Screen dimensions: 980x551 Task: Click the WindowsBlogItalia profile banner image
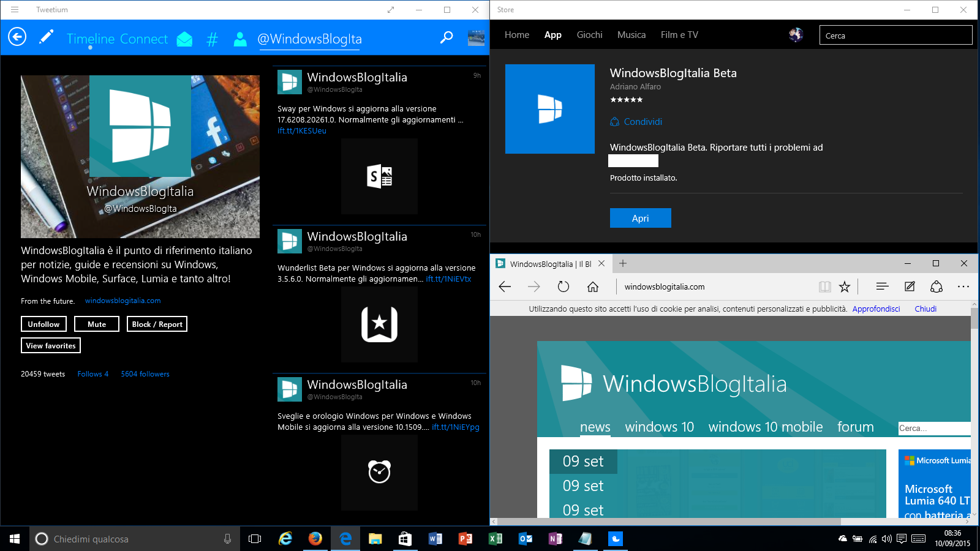(140, 157)
